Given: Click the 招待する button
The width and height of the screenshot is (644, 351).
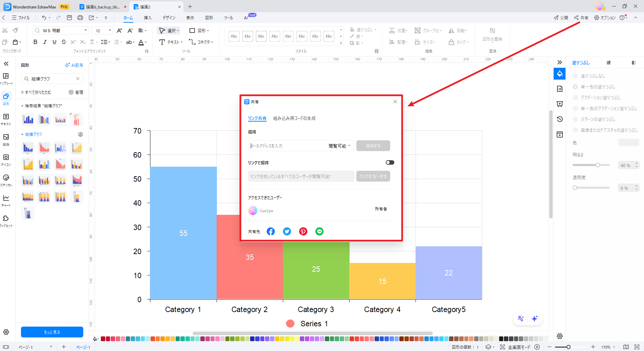Looking at the screenshot, I should [x=373, y=146].
